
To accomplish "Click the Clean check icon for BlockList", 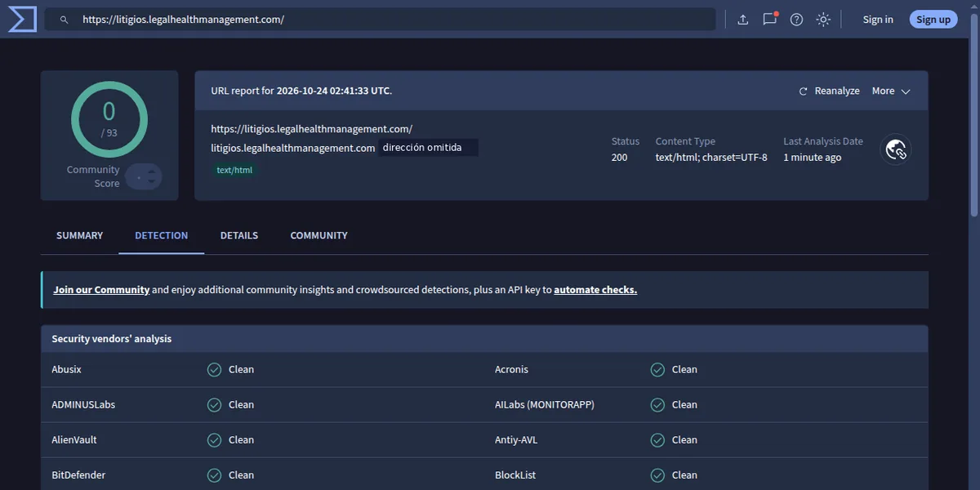I will coord(657,475).
